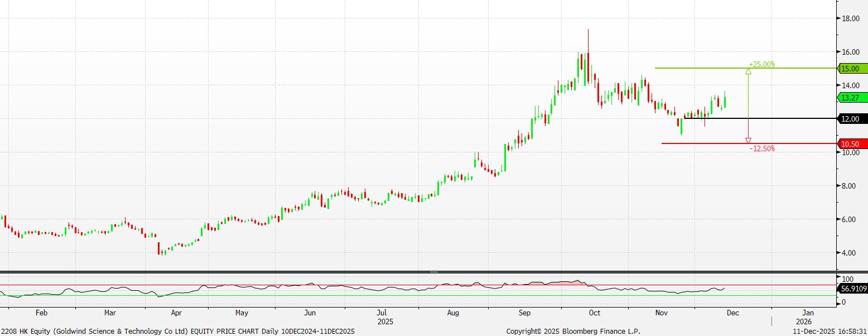Click the Jul label on time axis
The image size is (868, 336).
tap(382, 313)
